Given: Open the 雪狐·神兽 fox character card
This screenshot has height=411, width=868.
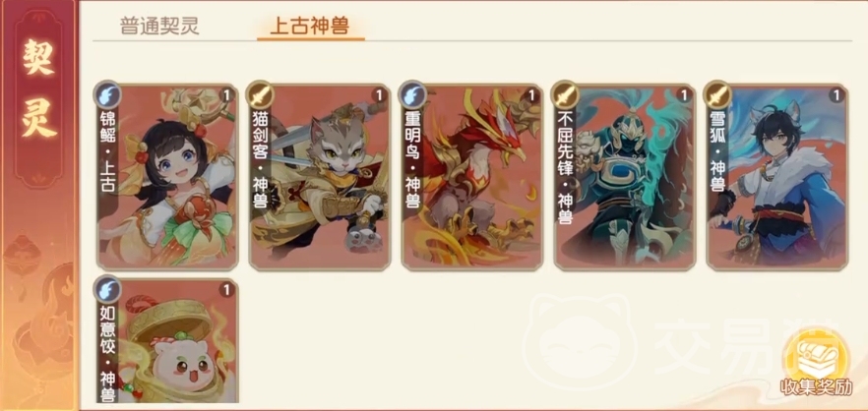Looking at the screenshot, I should [x=777, y=177].
